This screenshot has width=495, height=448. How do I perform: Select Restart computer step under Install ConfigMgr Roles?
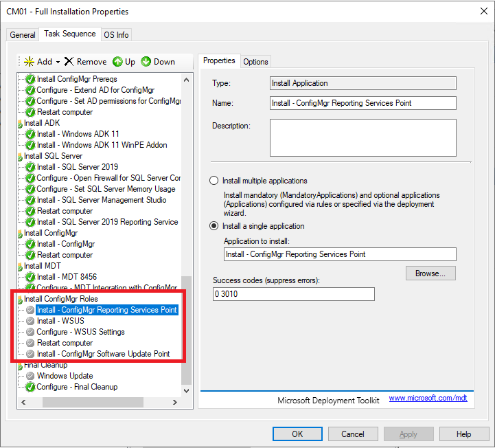coord(65,343)
